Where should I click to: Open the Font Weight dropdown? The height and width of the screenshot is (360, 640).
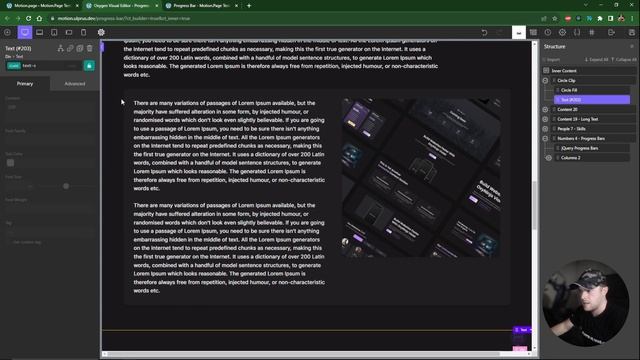pos(49,209)
